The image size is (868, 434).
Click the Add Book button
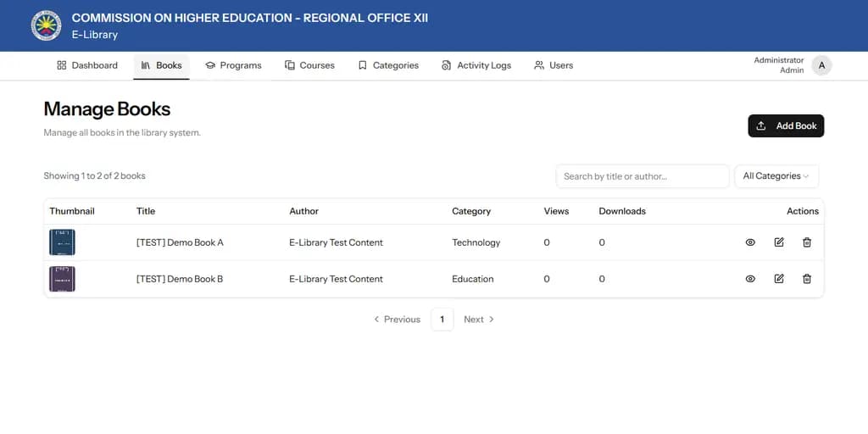coord(786,125)
